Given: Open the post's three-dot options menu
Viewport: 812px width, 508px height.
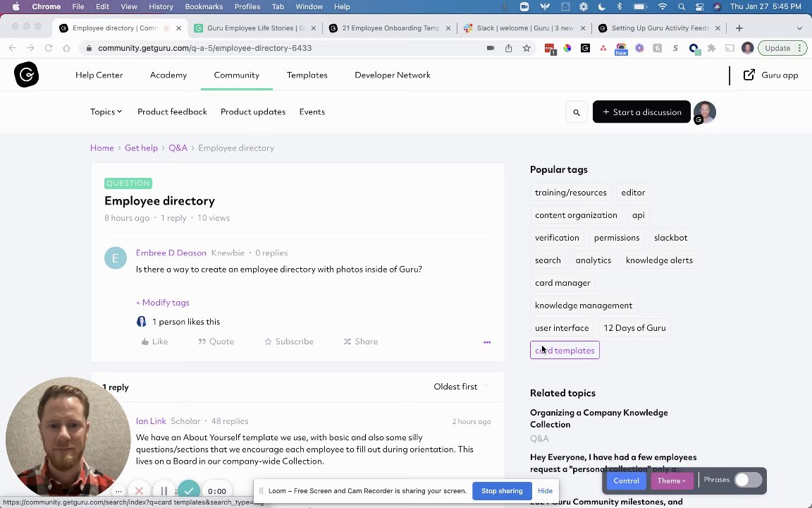Looking at the screenshot, I should tap(487, 342).
